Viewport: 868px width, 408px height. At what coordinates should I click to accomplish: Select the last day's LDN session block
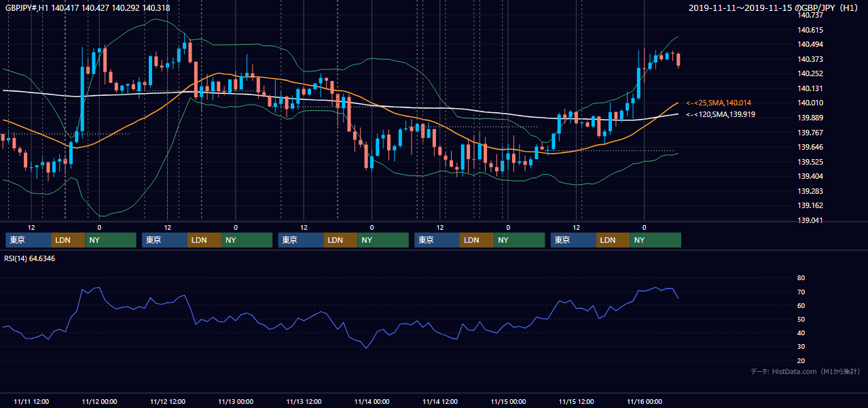point(613,240)
